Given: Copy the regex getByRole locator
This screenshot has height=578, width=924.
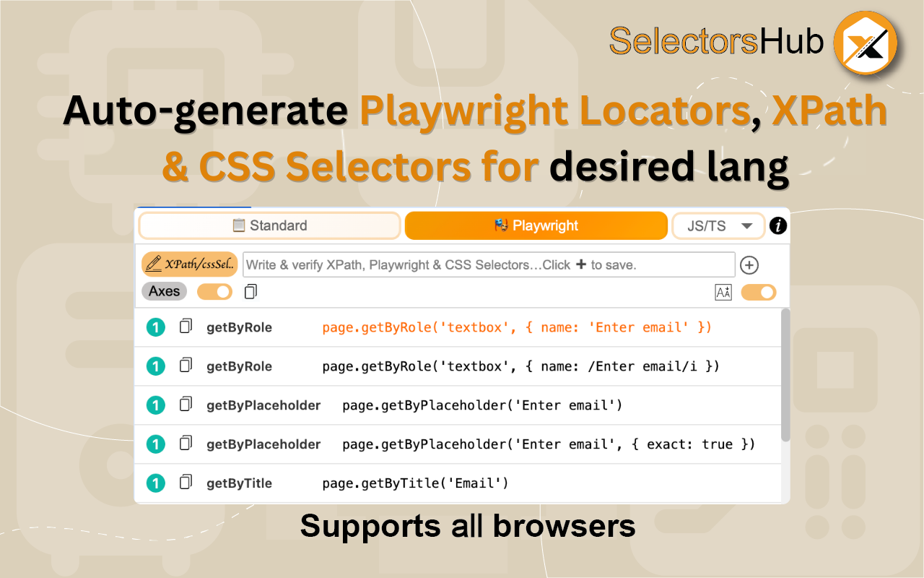Looking at the screenshot, I should 186,366.
